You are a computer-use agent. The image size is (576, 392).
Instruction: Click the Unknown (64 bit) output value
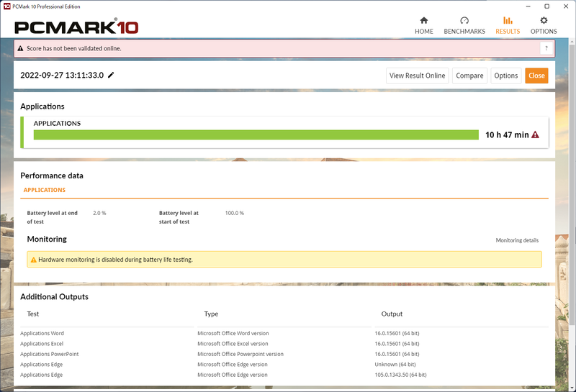coord(395,364)
